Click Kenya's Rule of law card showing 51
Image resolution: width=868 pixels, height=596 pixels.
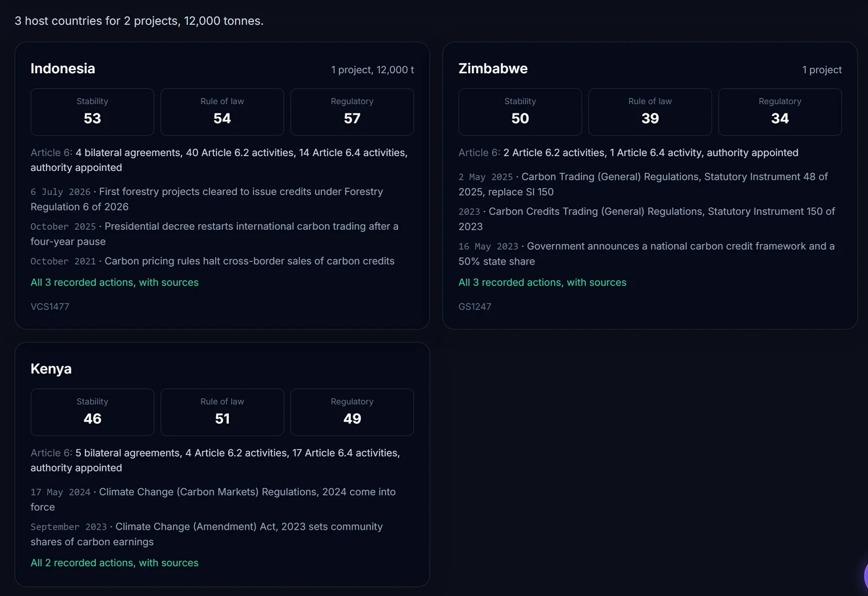222,413
